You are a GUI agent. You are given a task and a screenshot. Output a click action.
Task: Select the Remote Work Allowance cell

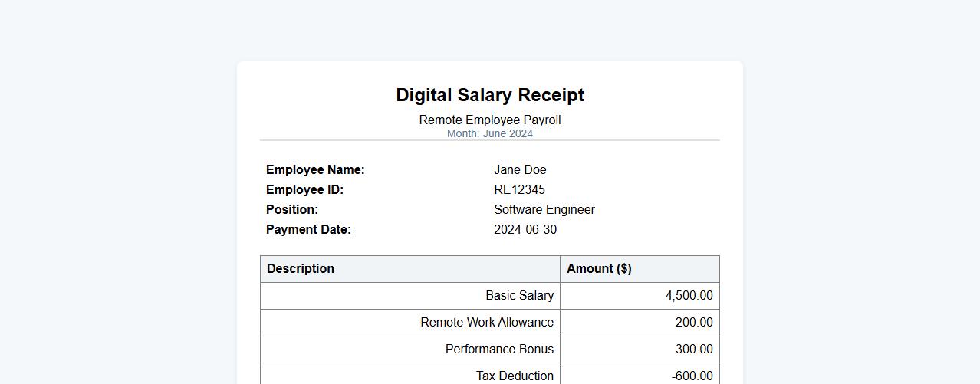[410, 323]
